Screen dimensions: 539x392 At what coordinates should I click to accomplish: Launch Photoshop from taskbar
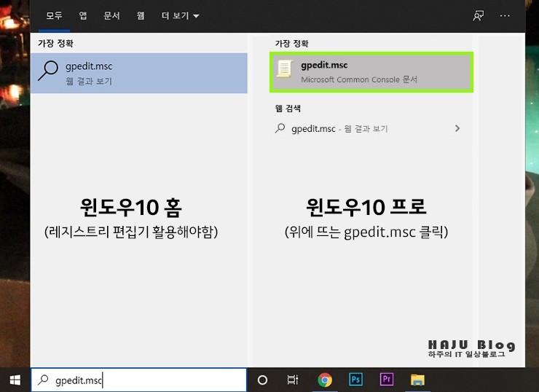coord(355,380)
